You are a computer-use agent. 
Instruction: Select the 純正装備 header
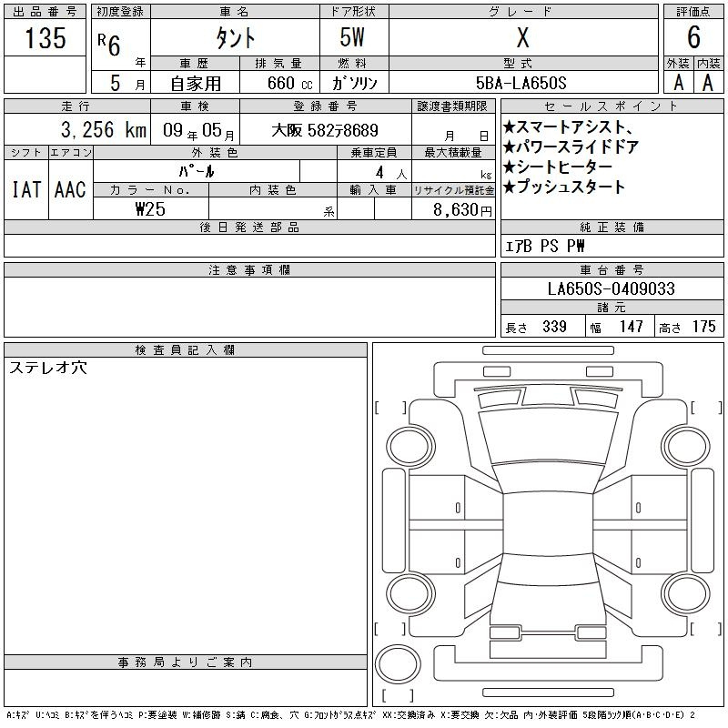pos(612,227)
